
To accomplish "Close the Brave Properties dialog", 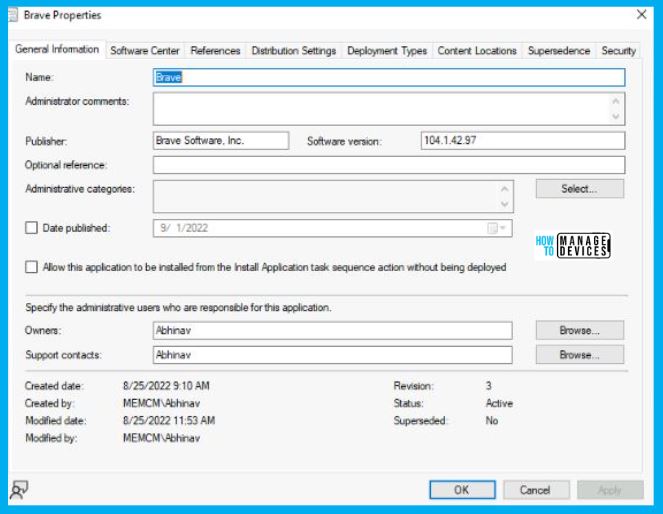I will (641, 15).
